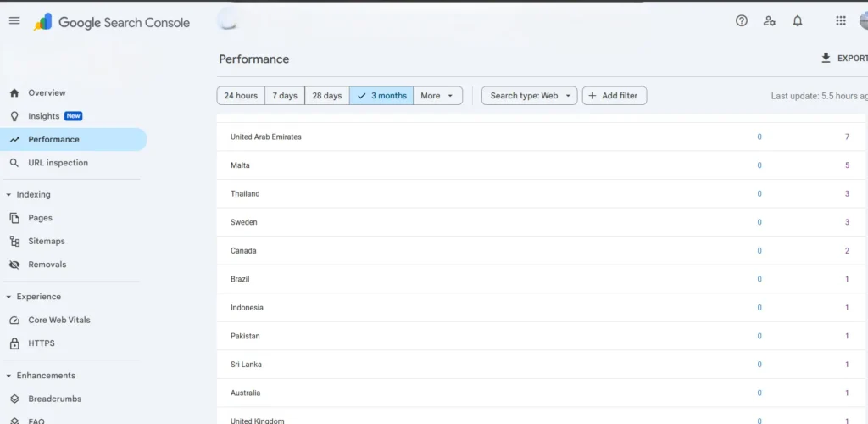Open the Sitemaps page link
Screen dimensions: 868x424
[47, 242]
